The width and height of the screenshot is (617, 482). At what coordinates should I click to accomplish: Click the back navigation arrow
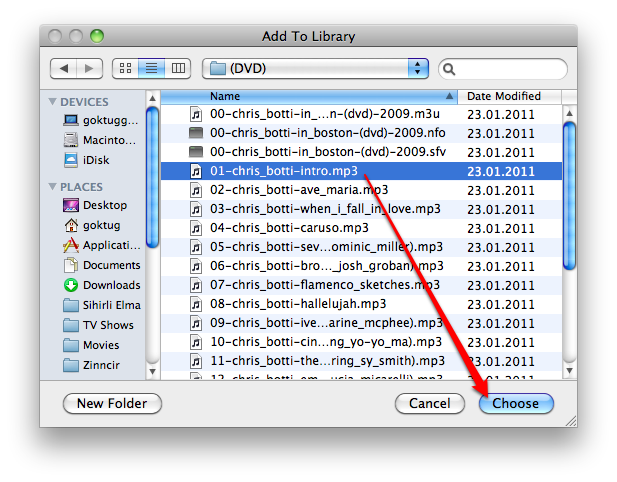pyautogui.click(x=63, y=68)
